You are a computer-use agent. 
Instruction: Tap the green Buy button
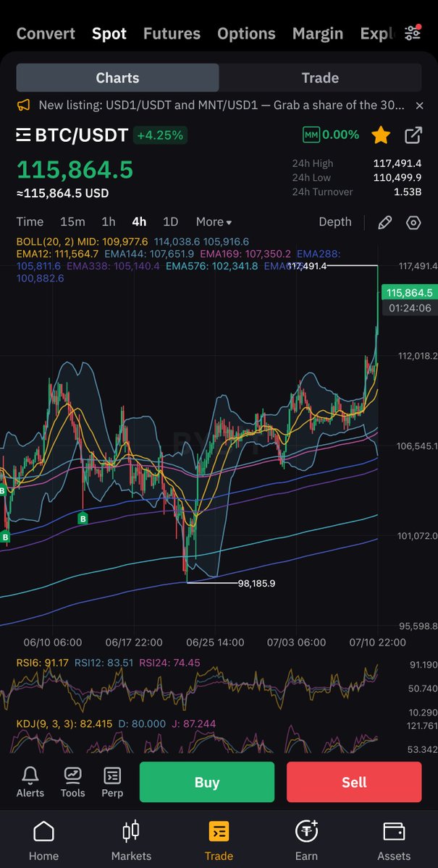[x=207, y=782]
